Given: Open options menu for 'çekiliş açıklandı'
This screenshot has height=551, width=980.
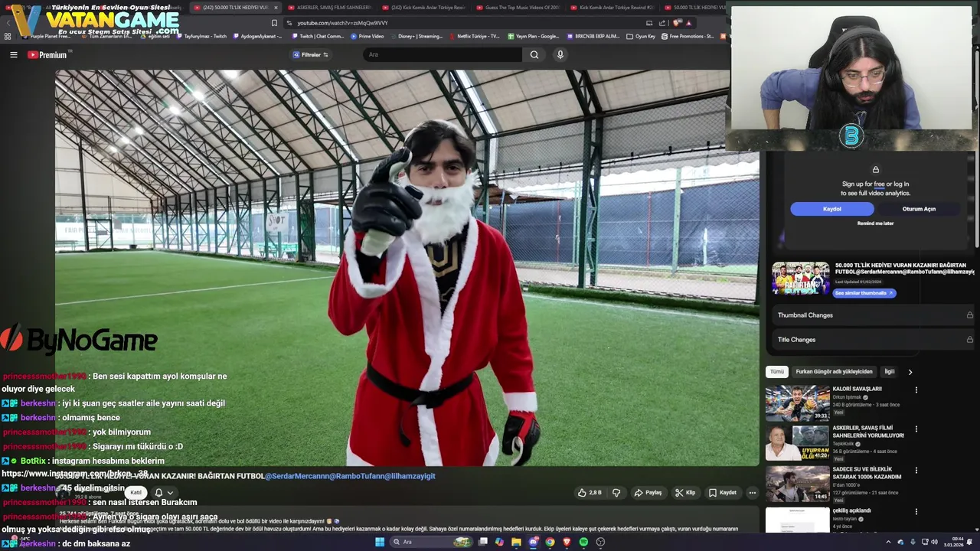Looking at the screenshot, I should pyautogui.click(x=916, y=511).
